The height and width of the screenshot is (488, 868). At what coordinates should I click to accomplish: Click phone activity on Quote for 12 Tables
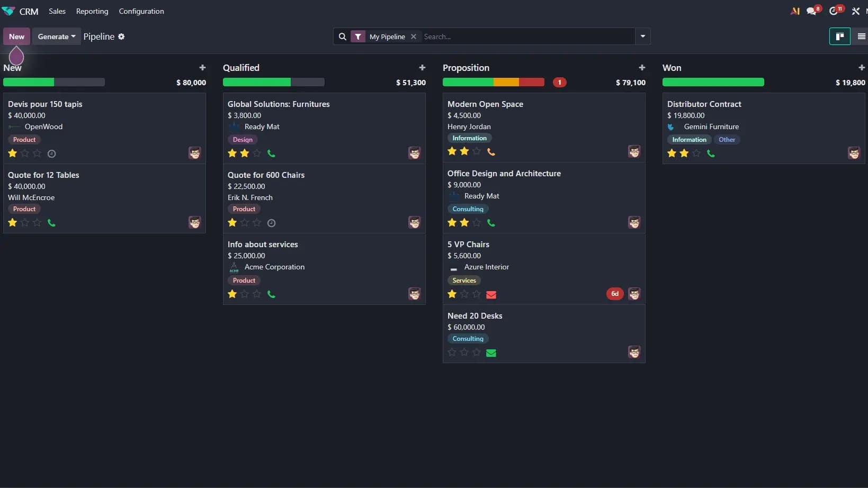51,223
